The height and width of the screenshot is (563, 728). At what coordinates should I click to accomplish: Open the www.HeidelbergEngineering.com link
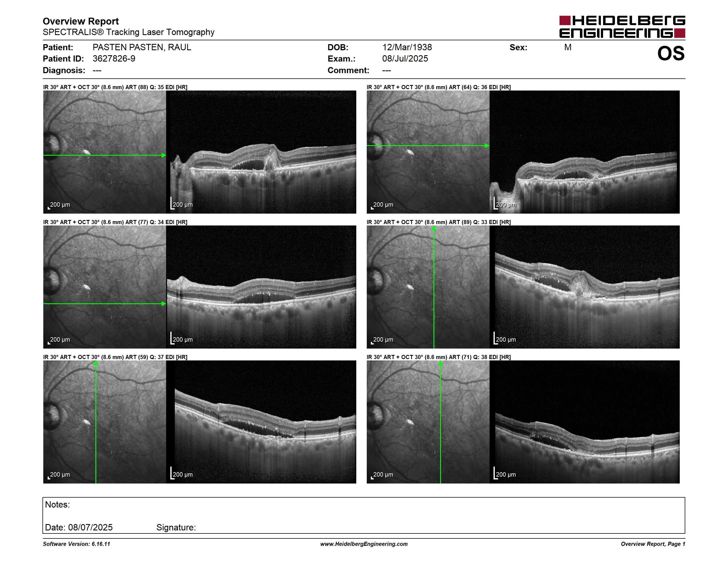364,544
